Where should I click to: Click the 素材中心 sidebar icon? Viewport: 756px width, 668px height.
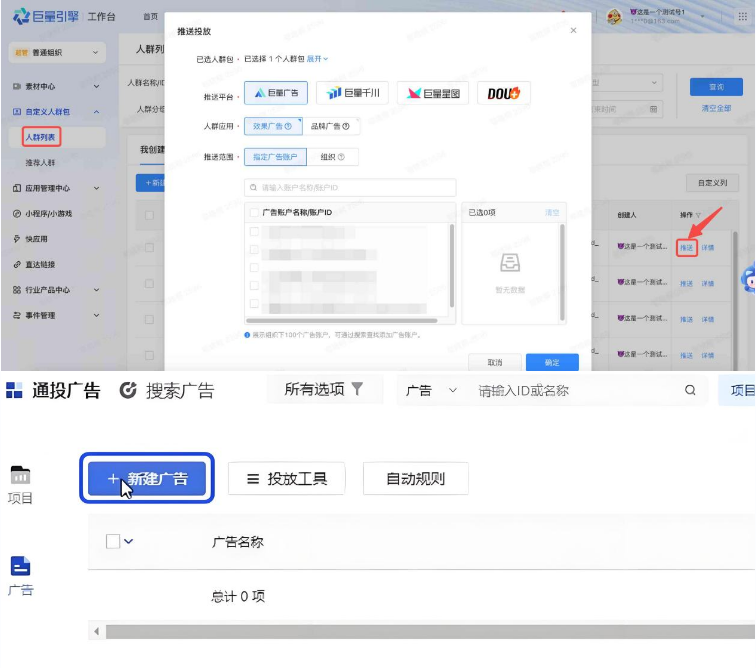coord(17,86)
